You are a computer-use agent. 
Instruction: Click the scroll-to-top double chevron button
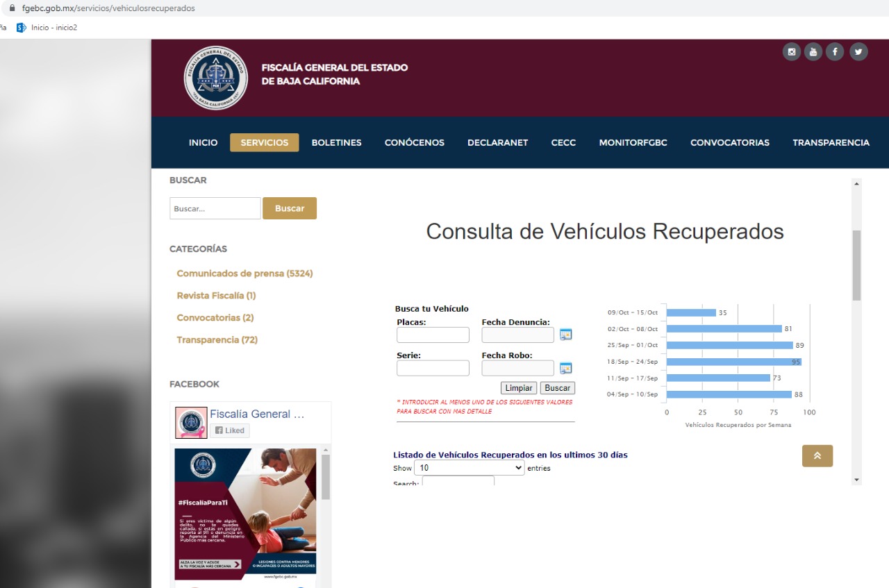817,455
